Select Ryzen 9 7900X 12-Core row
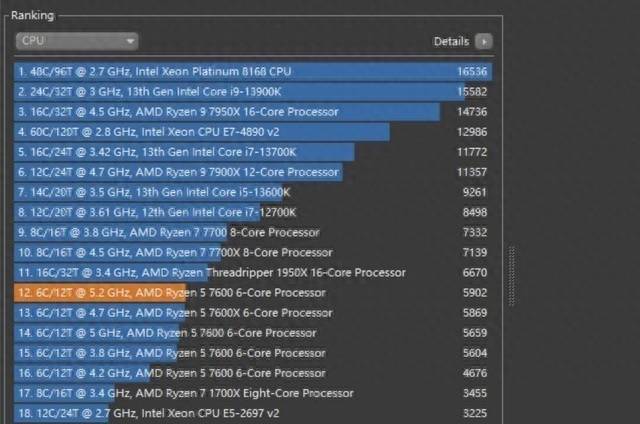The height and width of the screenshot is (424, 640). [x=253, y=172]
